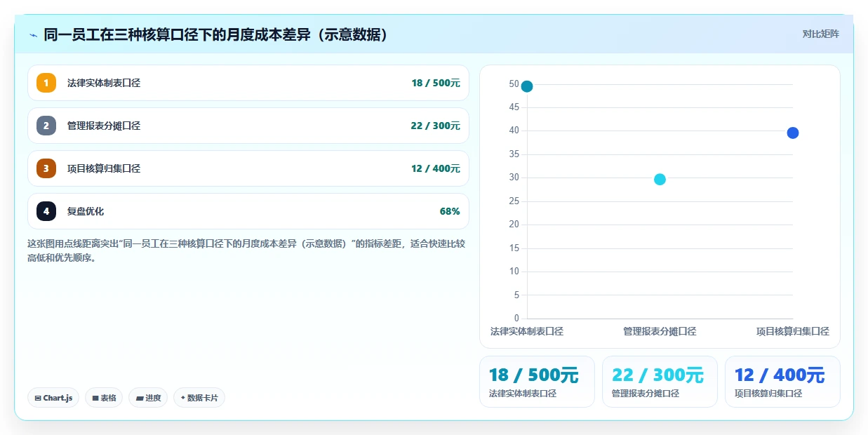Screen dimensions: 868x435
Task: Open the 22 / 300元 data card
Action: click(x=660, y=382)
